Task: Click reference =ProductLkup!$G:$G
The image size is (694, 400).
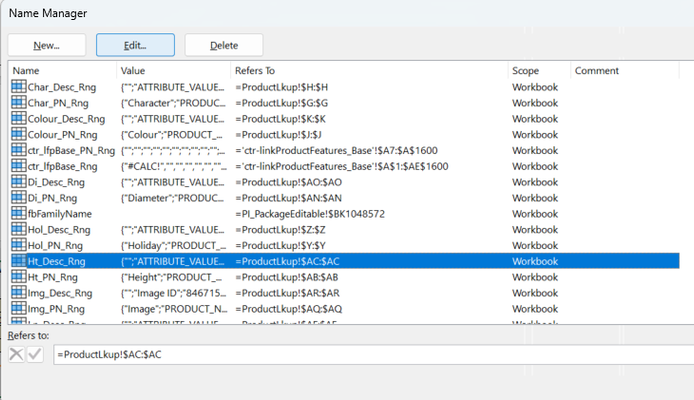Action: (281, 103)
